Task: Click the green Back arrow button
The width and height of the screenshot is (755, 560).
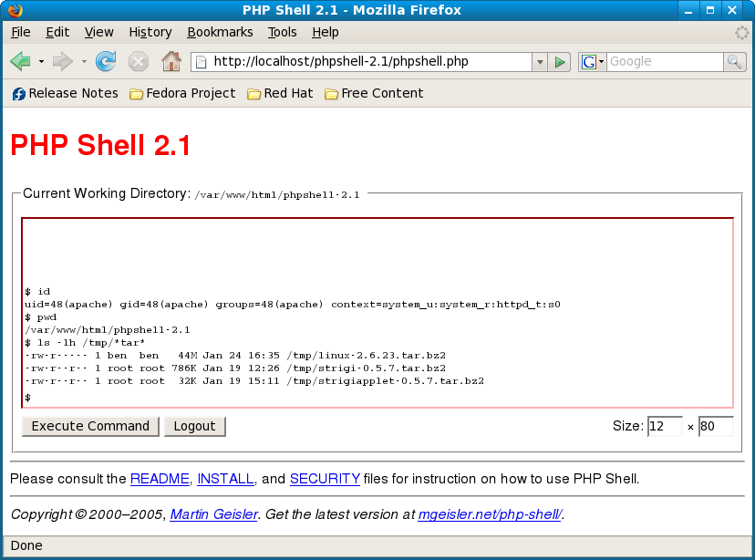Action: click(21, 62)
